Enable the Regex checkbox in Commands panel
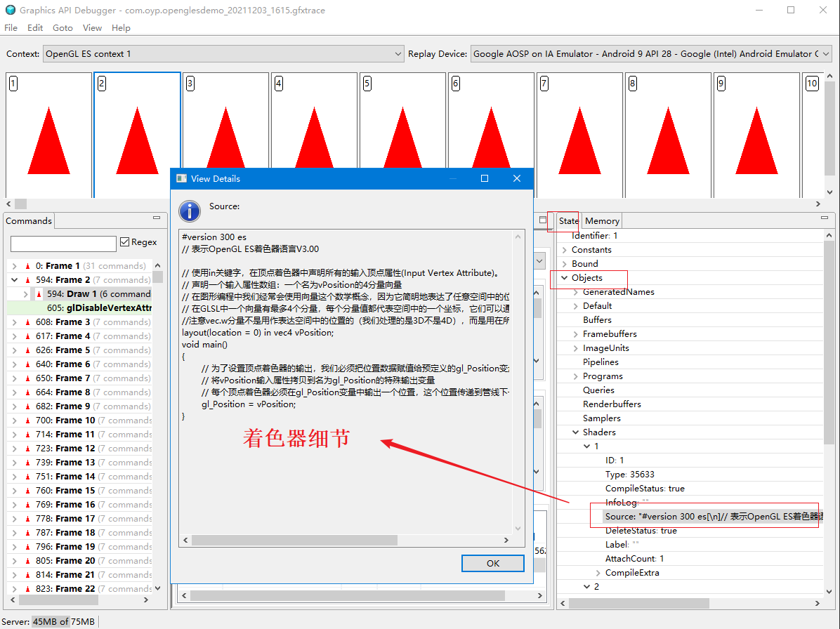Screen dimensions: 840x629 pyautogui.click(x=124, y=241)
